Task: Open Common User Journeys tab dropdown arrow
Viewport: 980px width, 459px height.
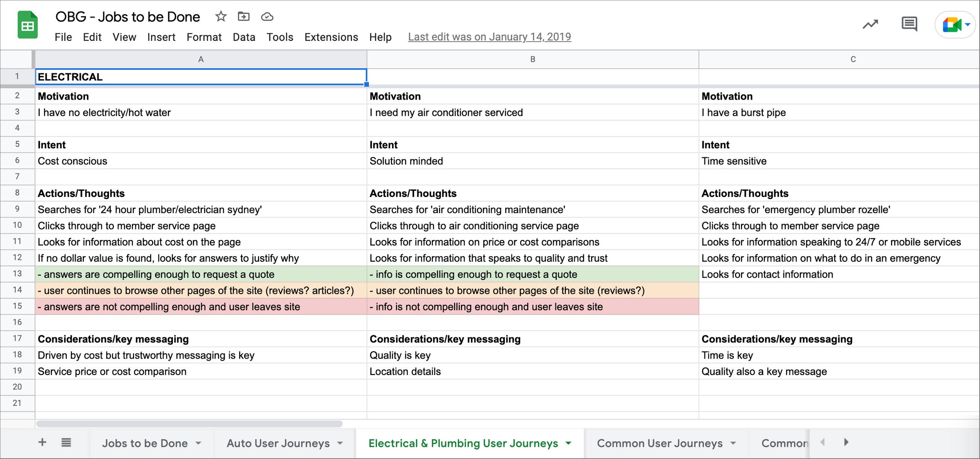Action: pyautogui.click(x=733, y=443)
